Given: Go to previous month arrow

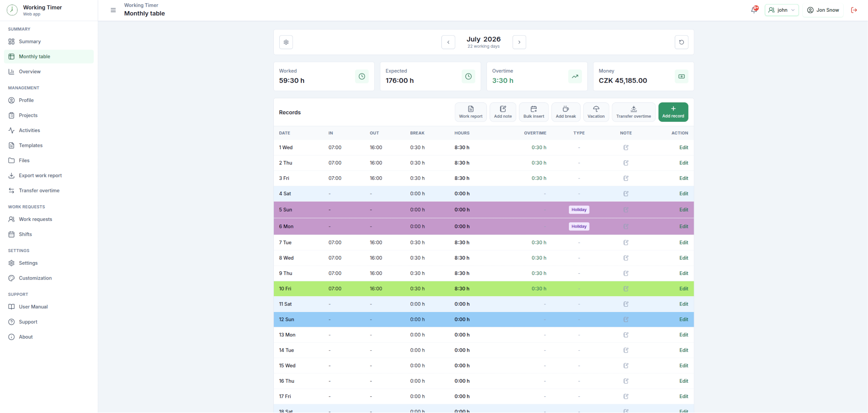Looking at the screenshot, I should coord(448,42).
